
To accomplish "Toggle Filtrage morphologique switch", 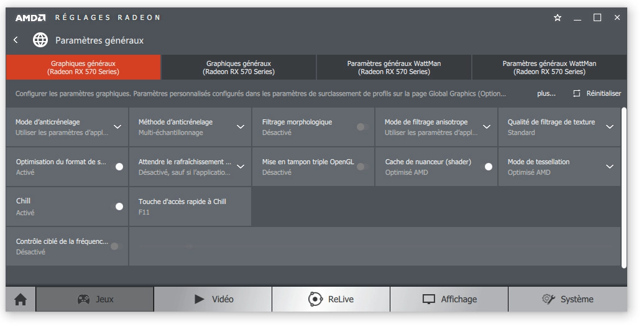I will (x=362, y=127).
